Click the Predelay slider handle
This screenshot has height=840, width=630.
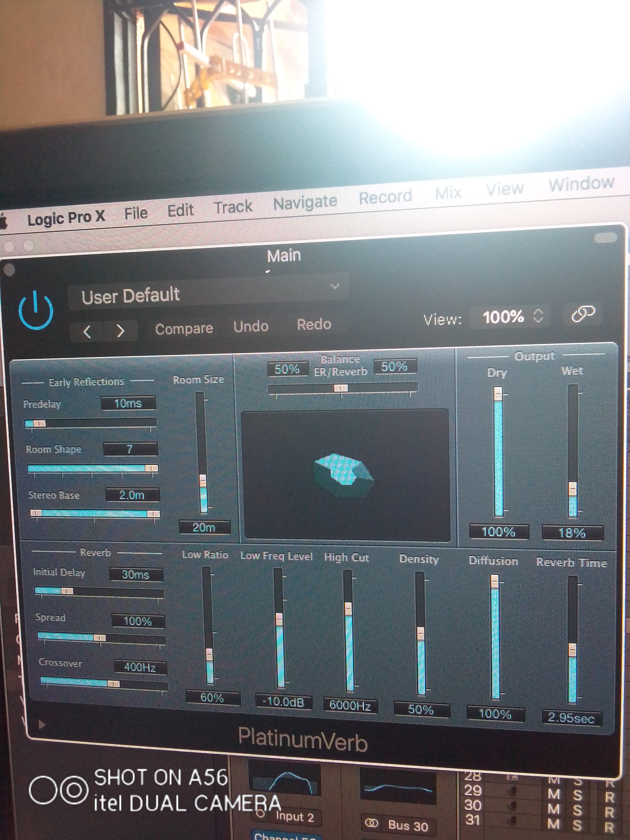click(39, 423)
